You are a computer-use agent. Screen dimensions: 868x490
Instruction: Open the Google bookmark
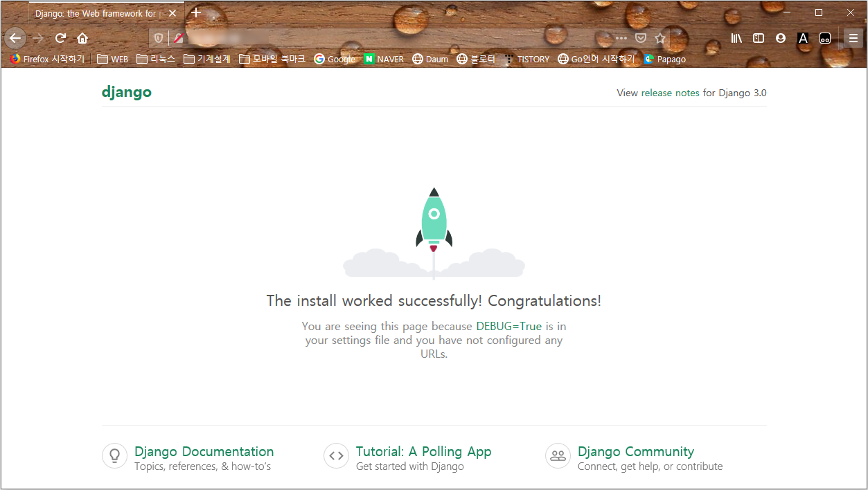click(335, 59)
